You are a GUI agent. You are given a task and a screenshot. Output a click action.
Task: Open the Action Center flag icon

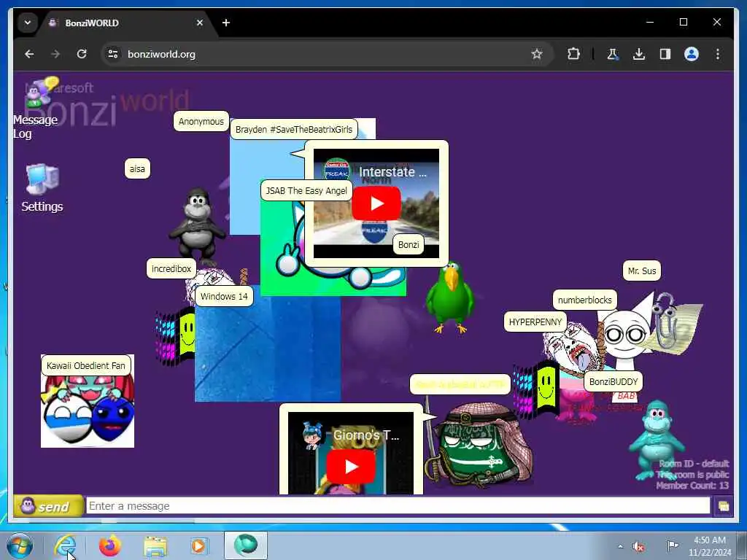click(673, 545)
